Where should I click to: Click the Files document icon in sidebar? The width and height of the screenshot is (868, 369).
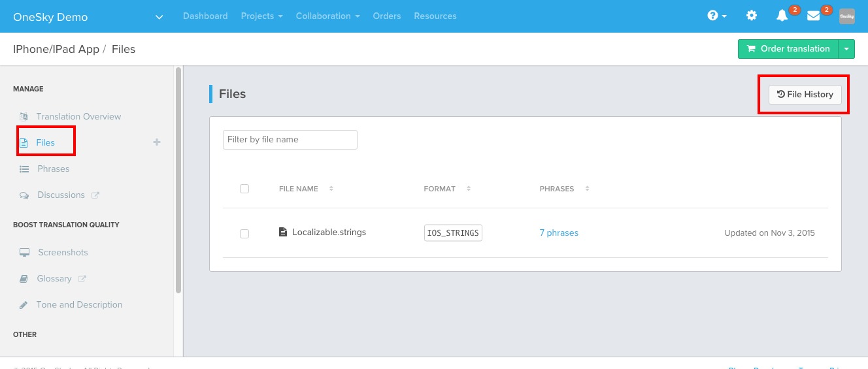(x=24, y=142)
